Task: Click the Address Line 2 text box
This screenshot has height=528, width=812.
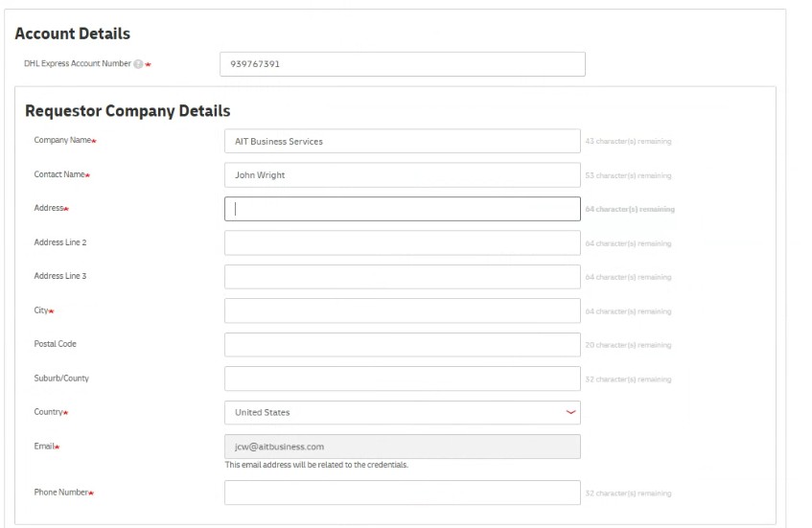Action: click(x=402, y=243)
